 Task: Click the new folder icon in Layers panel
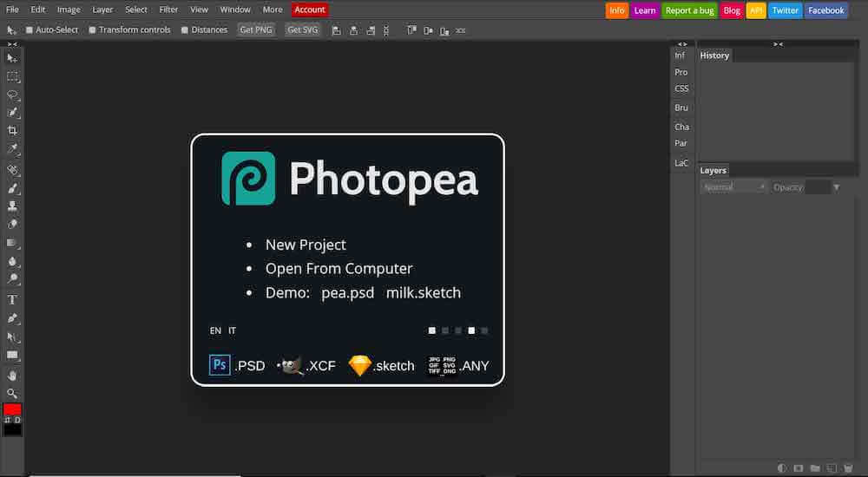click(814, 467)
